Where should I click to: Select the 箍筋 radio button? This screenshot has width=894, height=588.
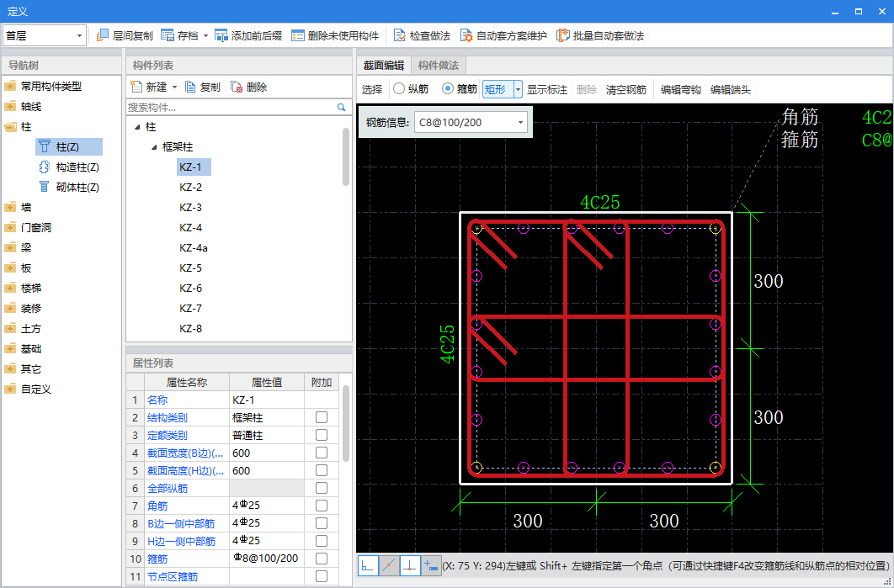448,89
